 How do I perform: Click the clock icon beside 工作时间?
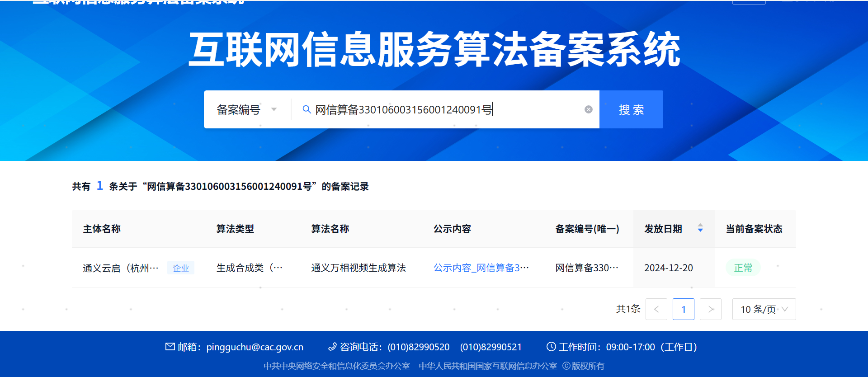[551, 347]
